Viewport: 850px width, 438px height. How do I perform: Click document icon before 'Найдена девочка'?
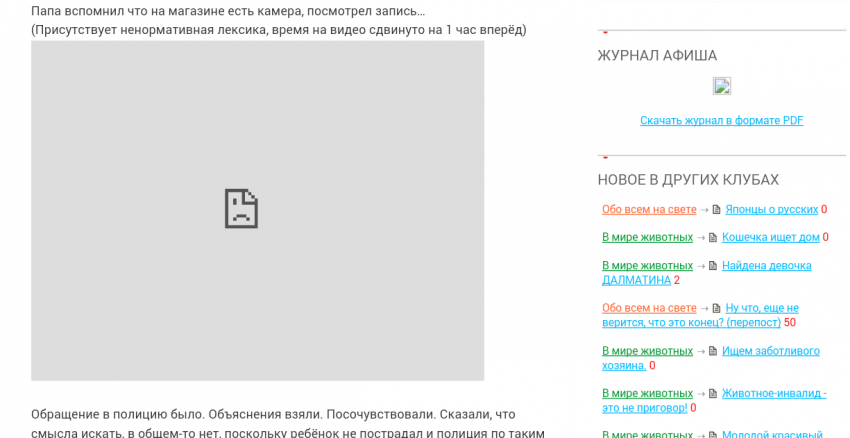(x=712, y=266)
